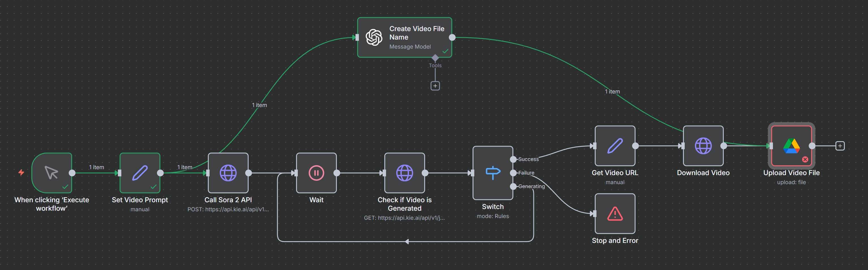Click the Create Video File Name output connector
The image size is (868, 270).
click(x=452, y=37)
